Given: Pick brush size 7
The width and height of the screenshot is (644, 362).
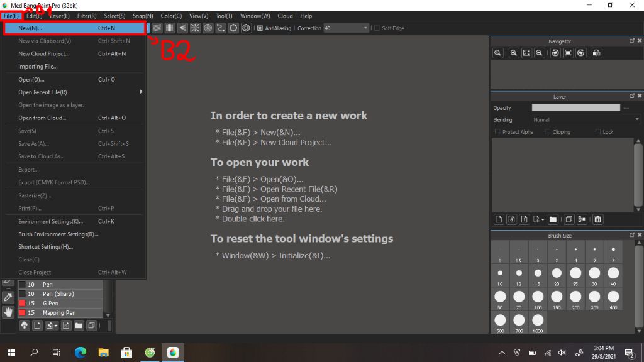Looking at the screenshot, I should point(613,253).
